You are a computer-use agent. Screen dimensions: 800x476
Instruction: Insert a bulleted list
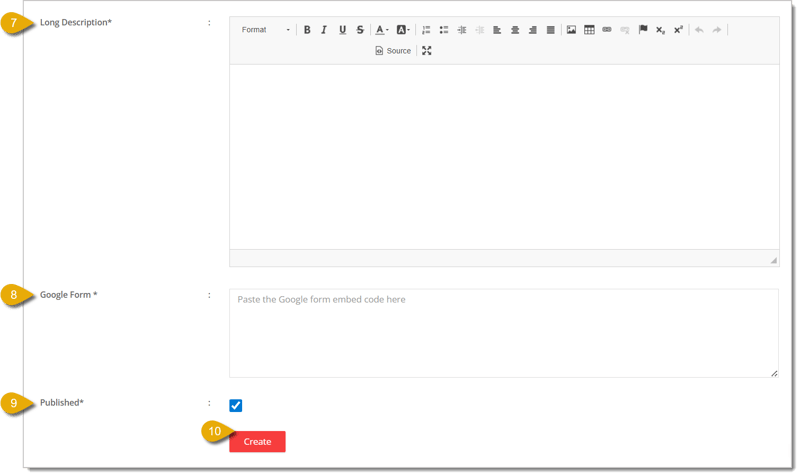[444, 30]
